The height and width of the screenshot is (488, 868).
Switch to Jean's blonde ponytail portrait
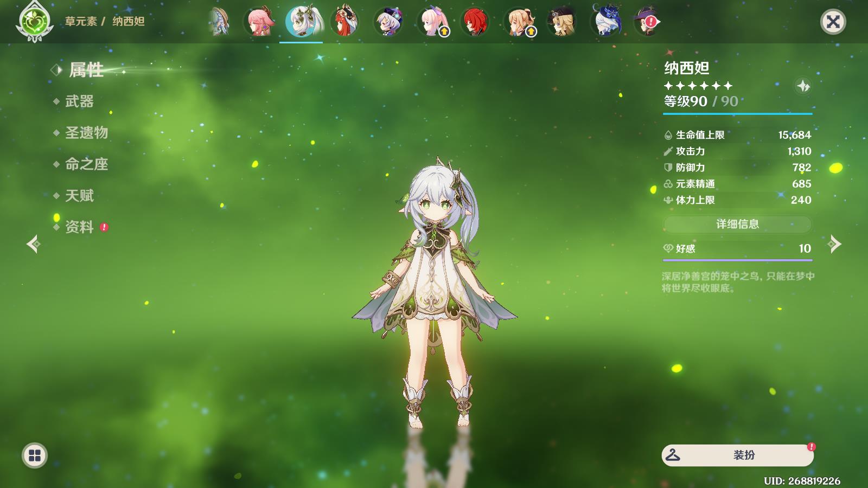click(519, 22)
